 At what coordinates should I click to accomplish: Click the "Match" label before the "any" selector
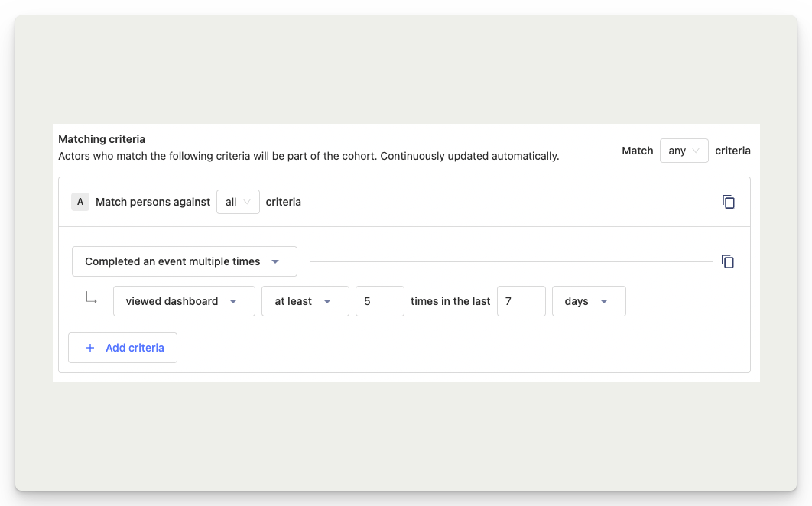click(637, 151)
